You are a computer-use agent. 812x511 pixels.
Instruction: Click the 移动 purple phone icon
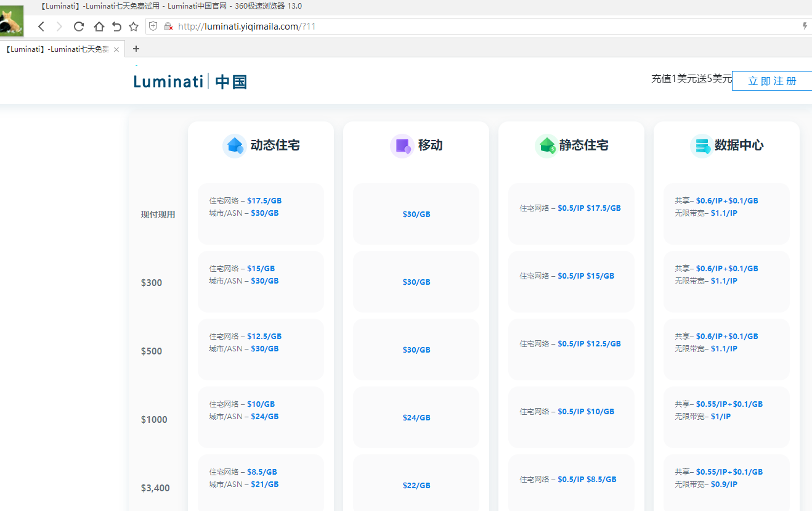tap(402, 146)
